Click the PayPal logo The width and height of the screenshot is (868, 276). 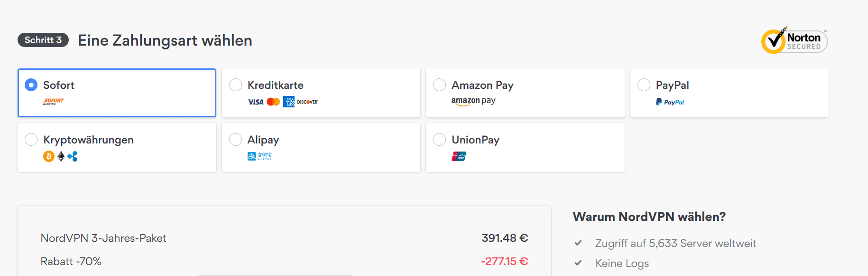[x=670, y=102]
